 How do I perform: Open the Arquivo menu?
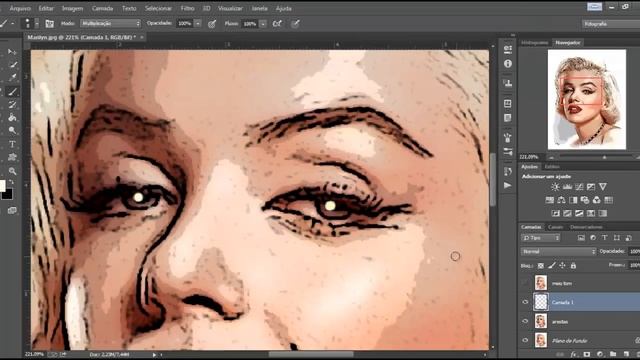tap(20, 8)
